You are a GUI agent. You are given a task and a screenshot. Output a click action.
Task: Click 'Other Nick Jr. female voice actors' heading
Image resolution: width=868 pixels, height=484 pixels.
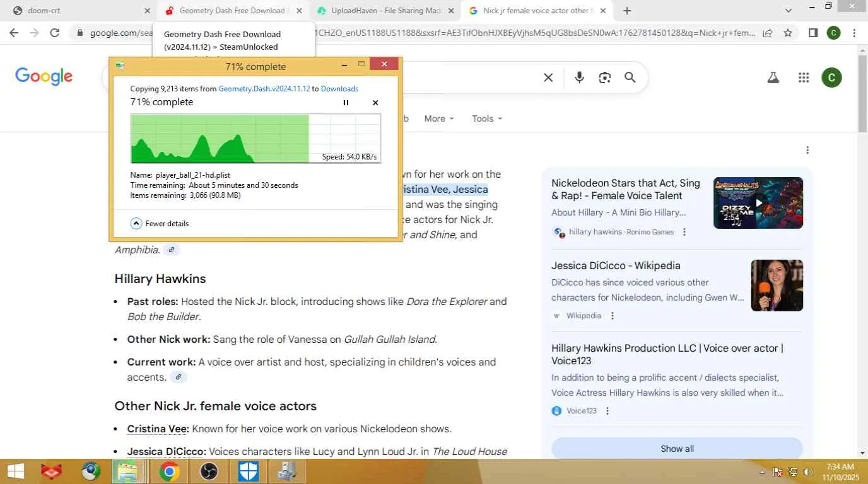pos(216,406)
